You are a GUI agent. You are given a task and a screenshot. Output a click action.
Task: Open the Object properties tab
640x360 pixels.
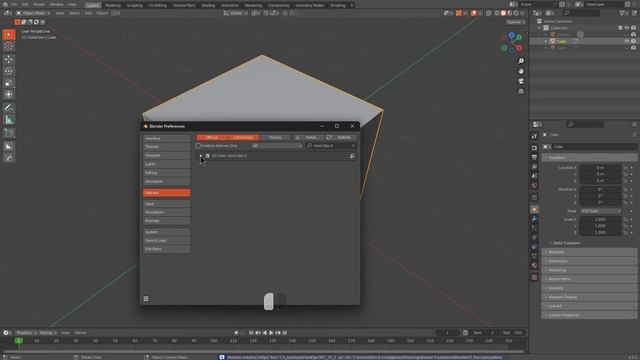[534, 209]
